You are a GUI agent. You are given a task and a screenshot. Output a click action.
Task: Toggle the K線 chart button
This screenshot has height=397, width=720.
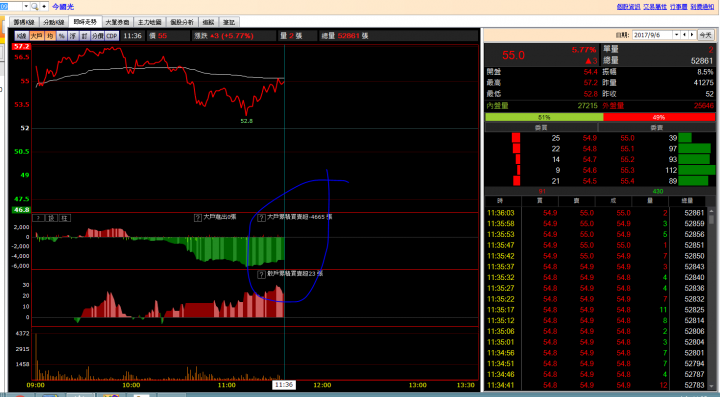coord(22,36)
